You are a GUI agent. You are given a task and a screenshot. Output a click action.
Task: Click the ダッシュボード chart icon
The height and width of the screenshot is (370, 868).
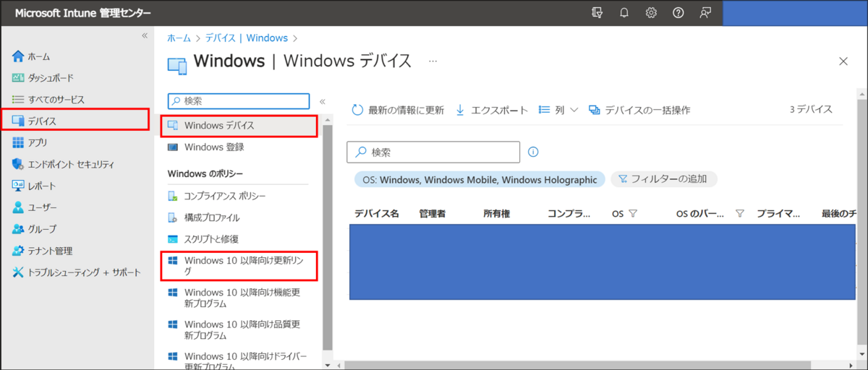18,77
